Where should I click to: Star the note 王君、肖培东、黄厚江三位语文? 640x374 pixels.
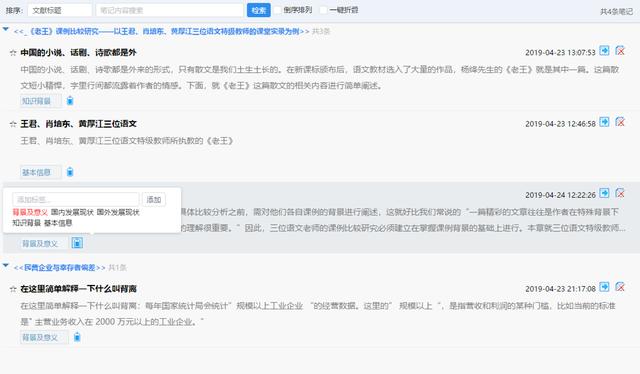tap(13, 124)
